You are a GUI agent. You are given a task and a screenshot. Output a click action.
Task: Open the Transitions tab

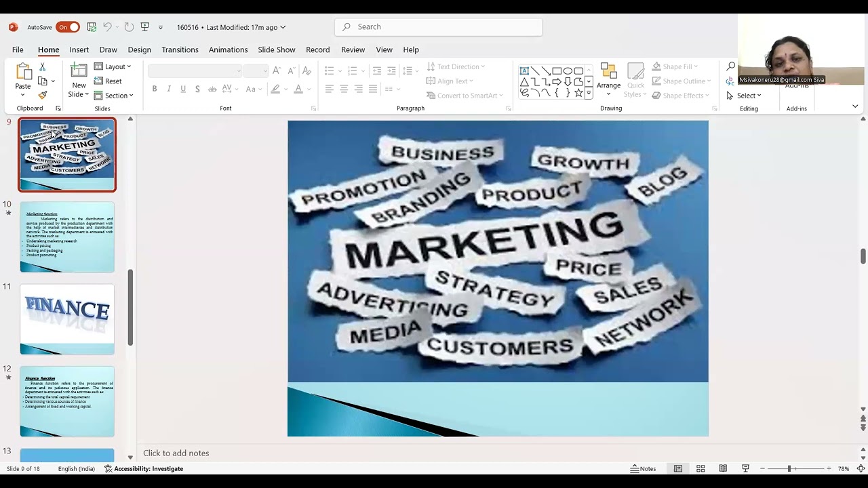[180, 49]
